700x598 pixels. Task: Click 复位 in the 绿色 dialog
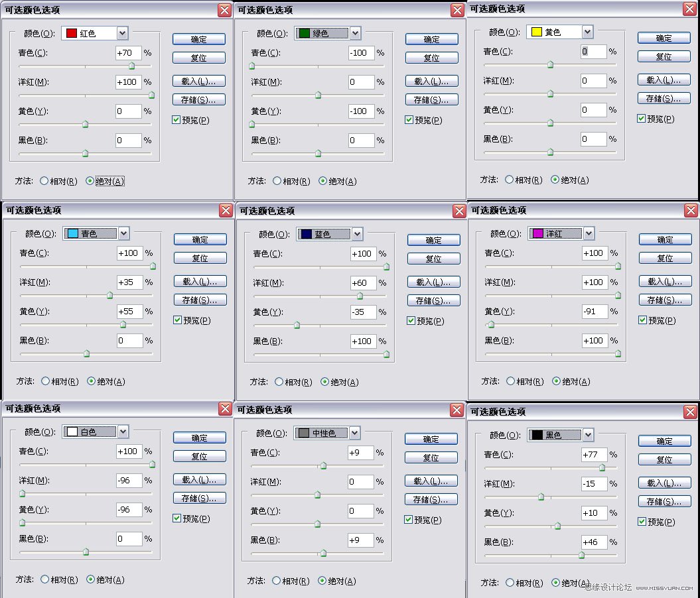432,58
